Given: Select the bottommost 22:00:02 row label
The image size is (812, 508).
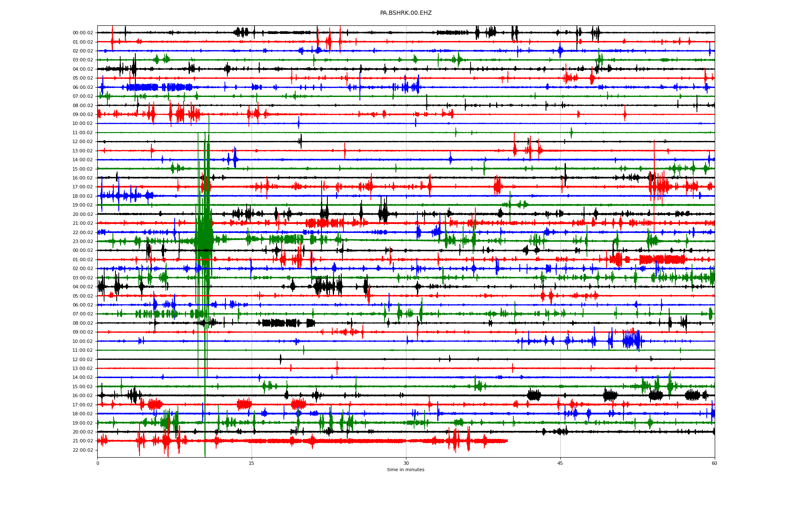Looking at the screenshot, I should click(x=82, y=450).
